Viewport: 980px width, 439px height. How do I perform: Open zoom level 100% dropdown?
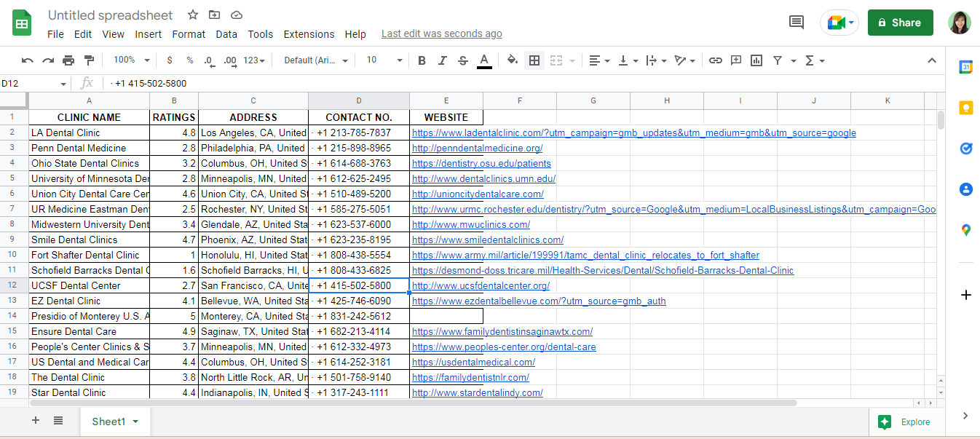(132, 60)
